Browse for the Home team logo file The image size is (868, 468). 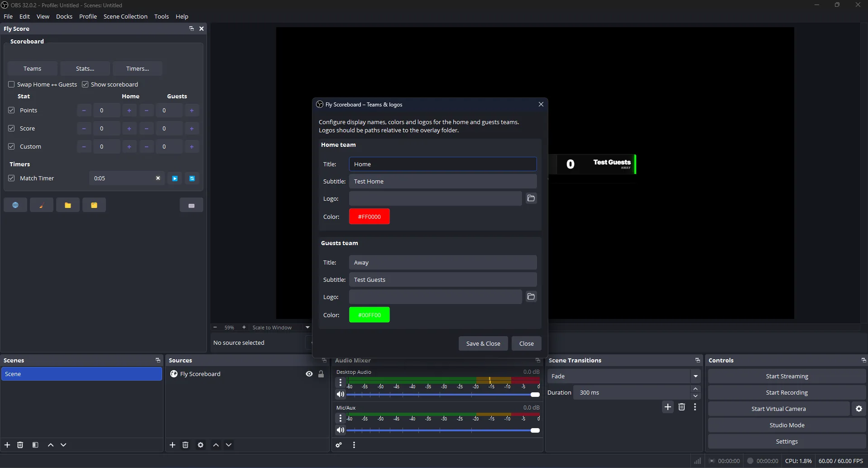coord(531,198)
